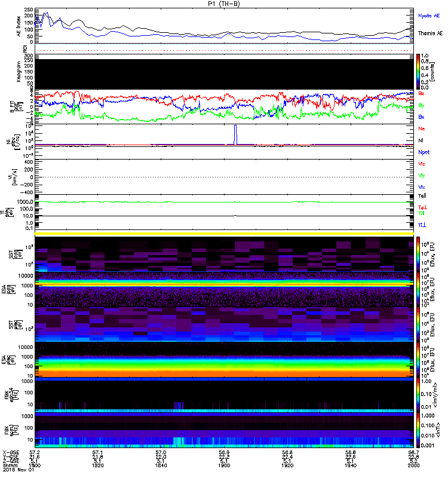Click the 1840 time tick label

click(x=161, y=465)
